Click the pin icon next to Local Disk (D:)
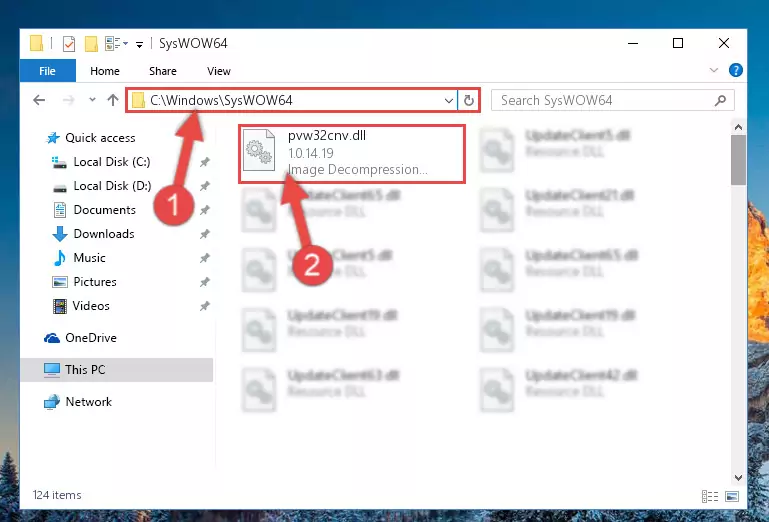 (205, 186)
